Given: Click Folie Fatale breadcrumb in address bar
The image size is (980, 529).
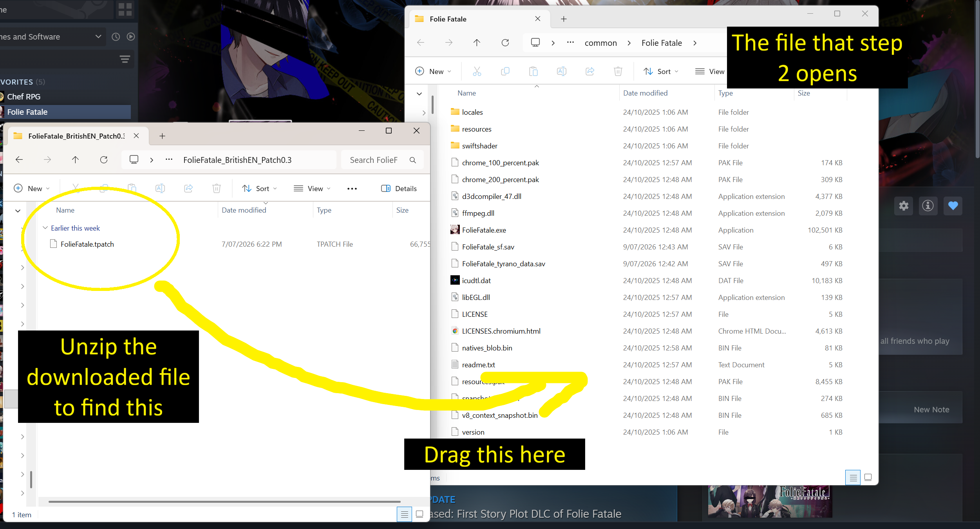Looking at the screenshot, I should coord(662,43).
